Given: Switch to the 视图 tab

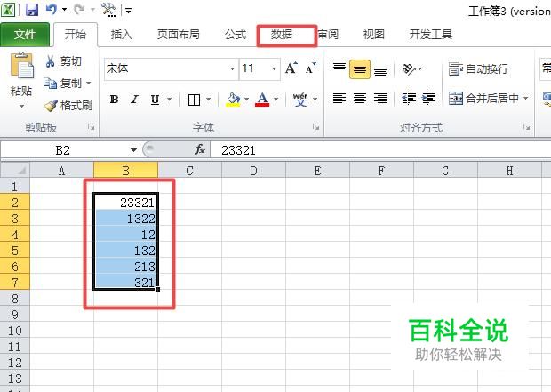Looking at the screenshot, I should (x=373, y=35).
